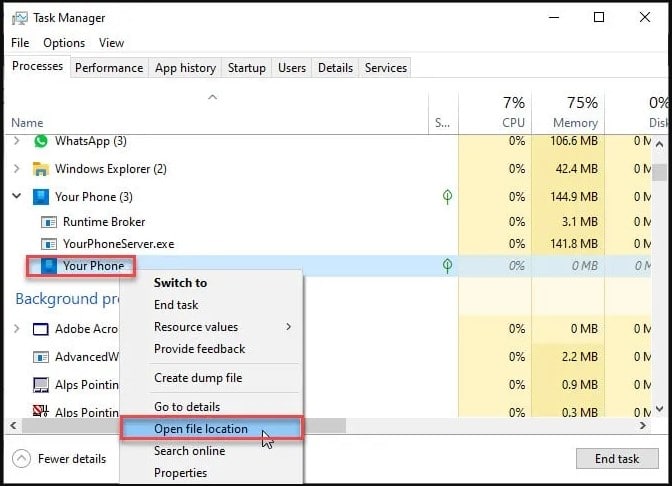672x486 pixels.
Task: Minimize the Task Manager window
Action: (x=554, y=18)
